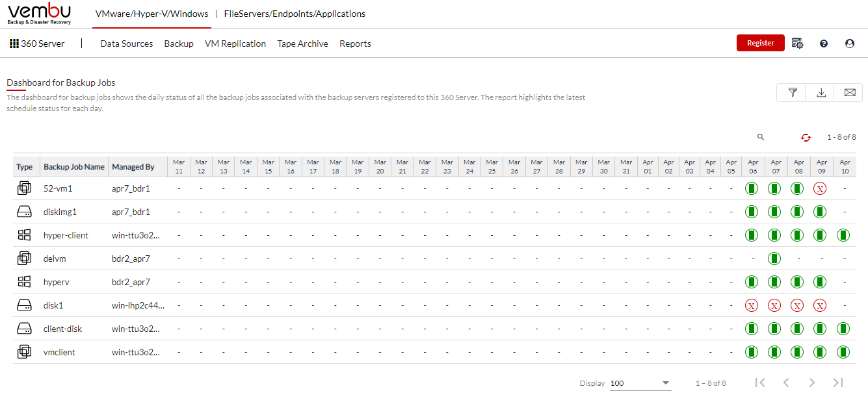Open the filter icon for backup jobs
This screenshot has width=868, height=404.
click(793, 93)
